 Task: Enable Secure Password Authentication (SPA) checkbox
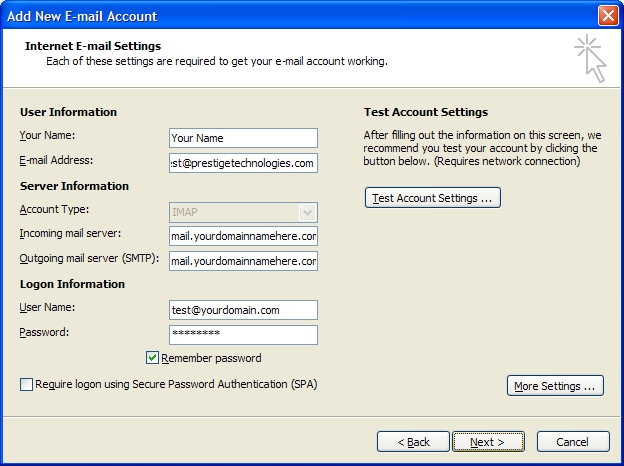coord(26,384)
